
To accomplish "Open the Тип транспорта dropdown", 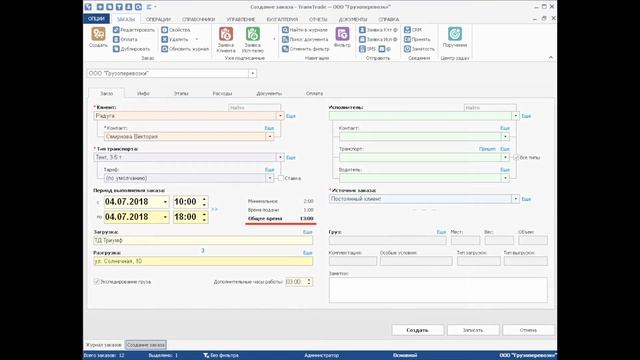I will click(280, 157).
